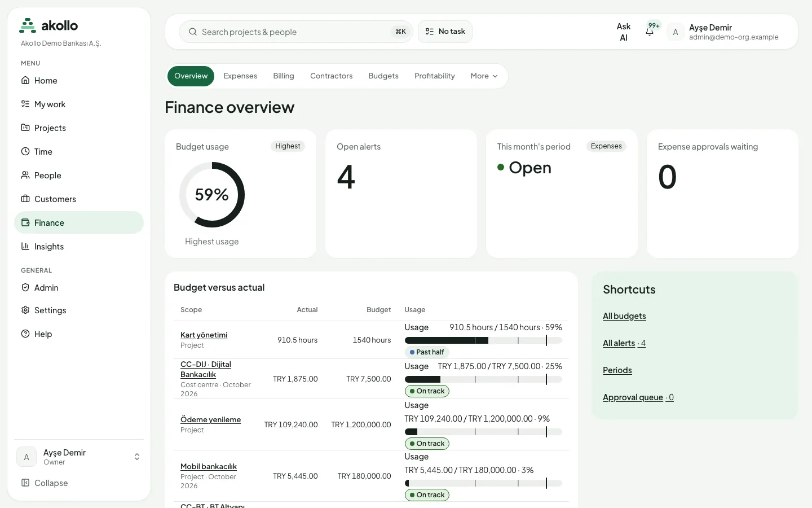Open the Kart yönetimi project link
The image size is (812, 508).
pyautogui.click(x=204, y=335)
